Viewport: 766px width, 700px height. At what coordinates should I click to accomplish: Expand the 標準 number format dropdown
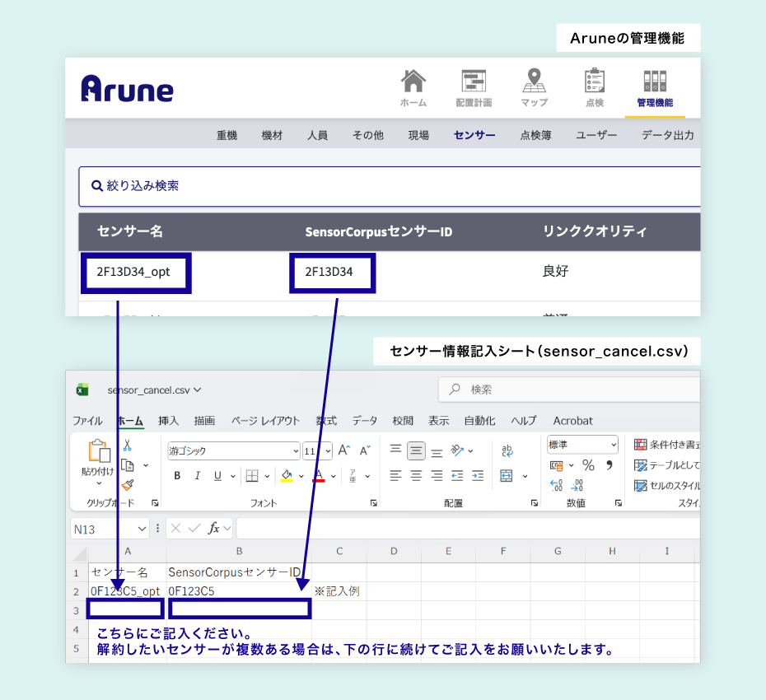coord(614,445)
